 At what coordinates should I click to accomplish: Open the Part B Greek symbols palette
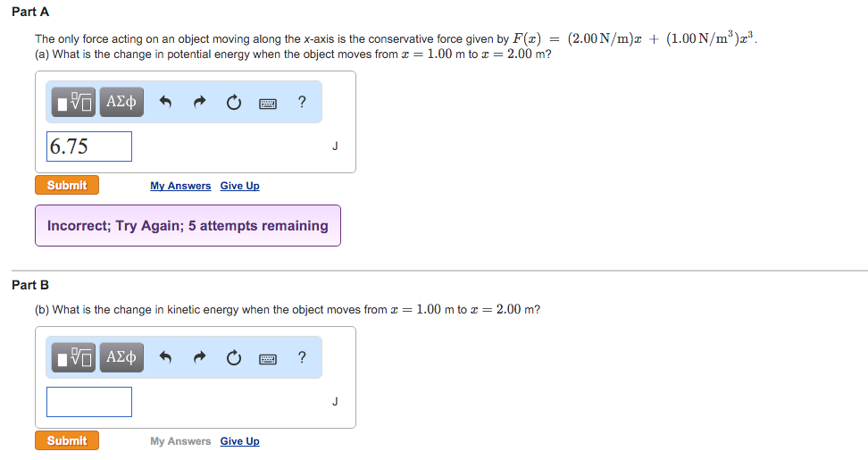pyautogui.click(x=121, y=358)
